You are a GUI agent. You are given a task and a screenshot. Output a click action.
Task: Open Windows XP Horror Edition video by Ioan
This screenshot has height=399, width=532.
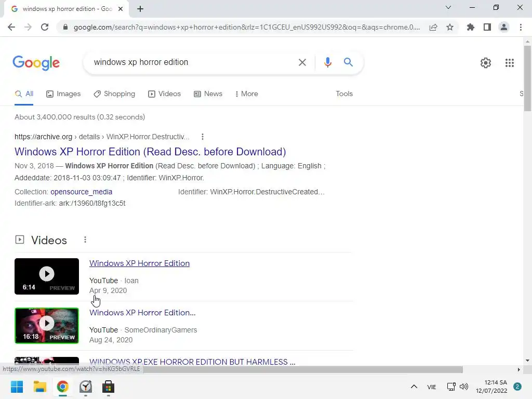pos(139,263)
